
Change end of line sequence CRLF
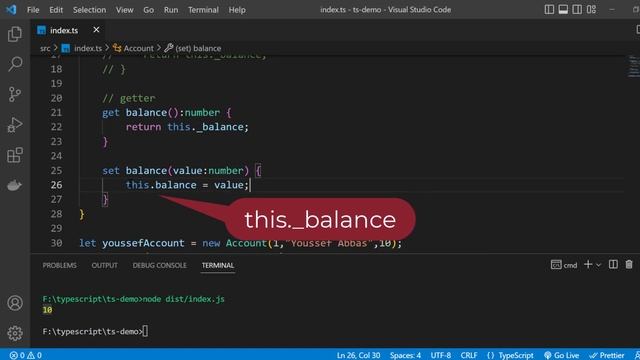[x=469, y=355]
